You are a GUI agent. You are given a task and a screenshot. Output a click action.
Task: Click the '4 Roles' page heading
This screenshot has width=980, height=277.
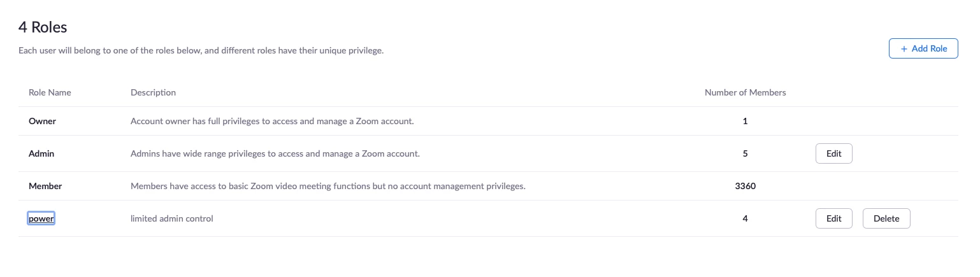pos(43,27)
